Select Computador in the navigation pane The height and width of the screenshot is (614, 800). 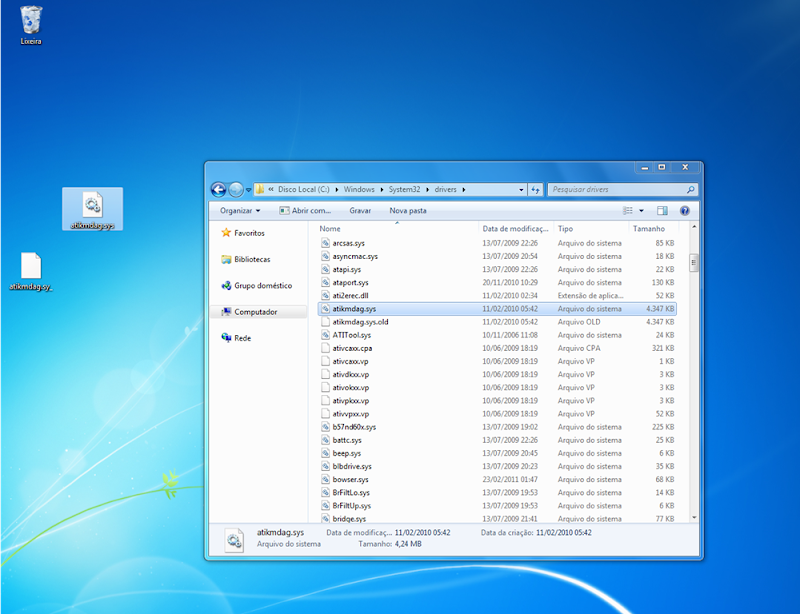[256, 312]
